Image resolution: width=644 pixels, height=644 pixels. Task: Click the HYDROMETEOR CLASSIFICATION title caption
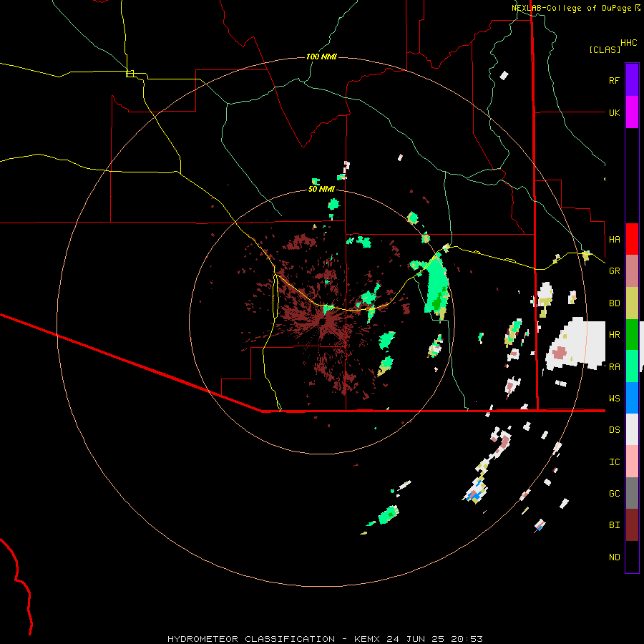[251, 639]
